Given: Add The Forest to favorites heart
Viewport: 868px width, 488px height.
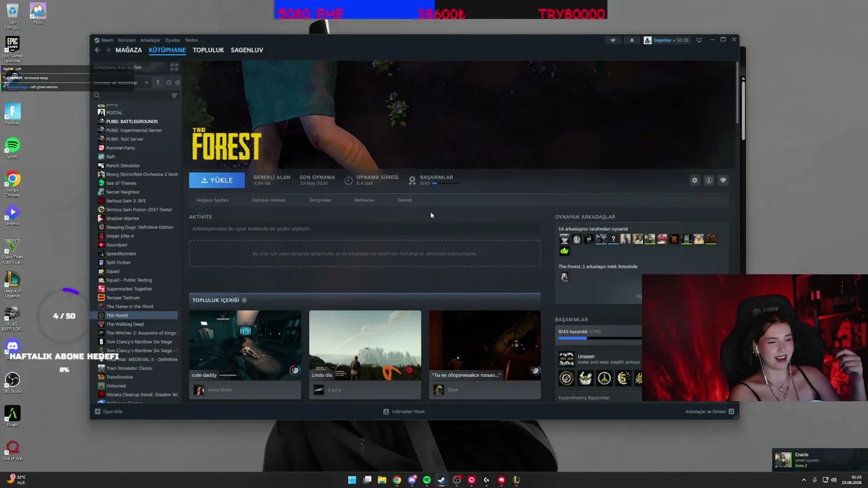Looking at the screenshot, I should [723, 180].
